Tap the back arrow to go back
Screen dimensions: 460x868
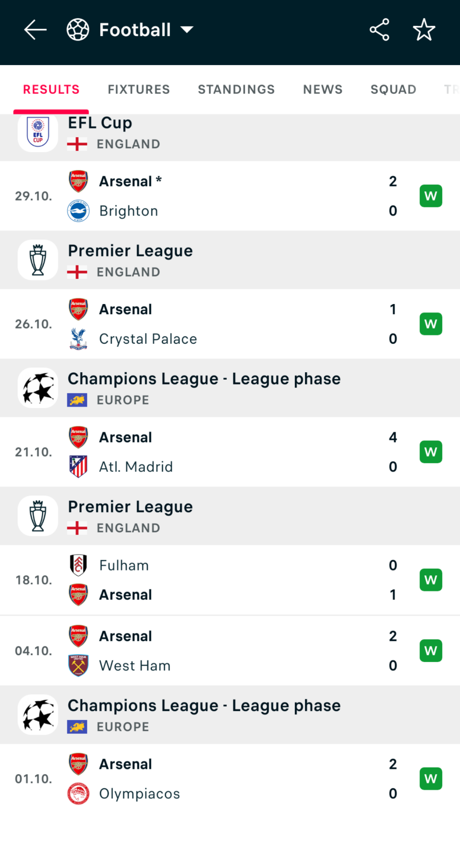[36, 29]
